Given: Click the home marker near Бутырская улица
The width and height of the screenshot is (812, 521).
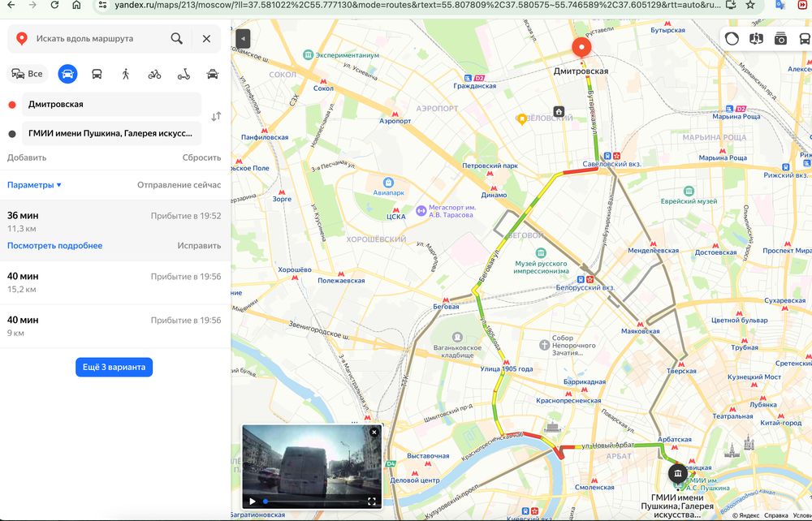Looking at the screenshot, I should pyautogui.click(x=559, y=111).
